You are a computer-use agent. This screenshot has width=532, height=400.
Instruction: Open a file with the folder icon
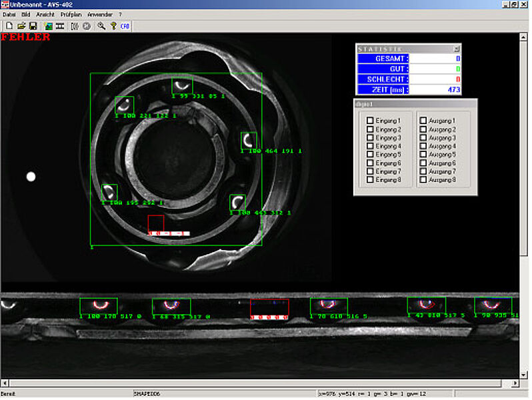[x=21, y=26]
